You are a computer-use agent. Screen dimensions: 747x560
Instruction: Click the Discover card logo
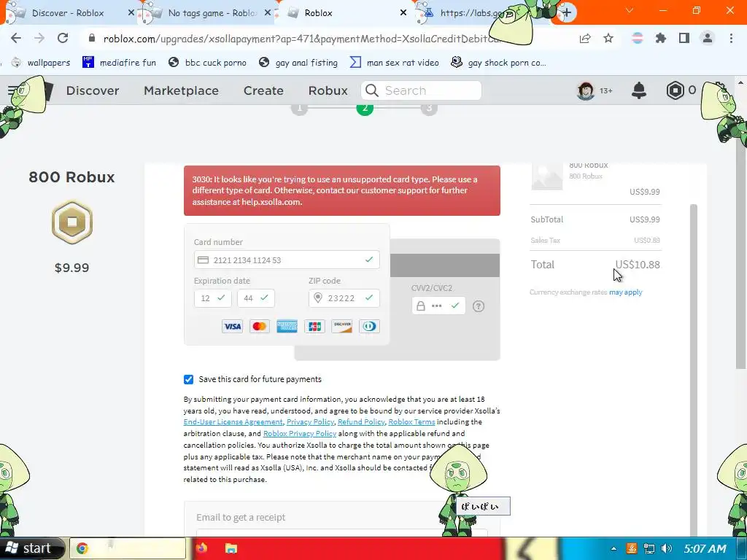tap(342, 326)
